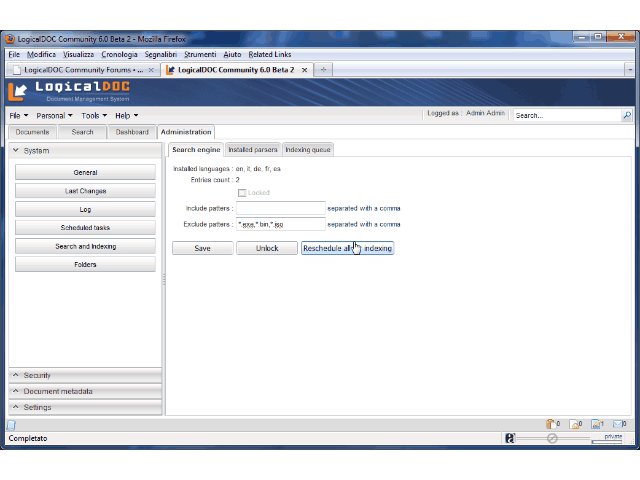This screenshot has height=480, width=640.
Task: Click 'Installed languages' value en, it, de, fr, es
Action: click(x=258, y=169)
